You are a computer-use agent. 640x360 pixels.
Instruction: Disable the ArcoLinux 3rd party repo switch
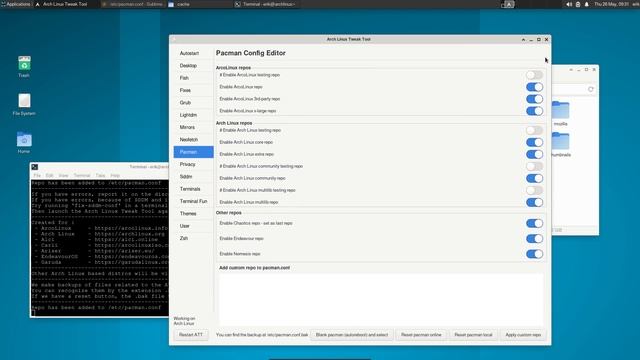[534, 99]
